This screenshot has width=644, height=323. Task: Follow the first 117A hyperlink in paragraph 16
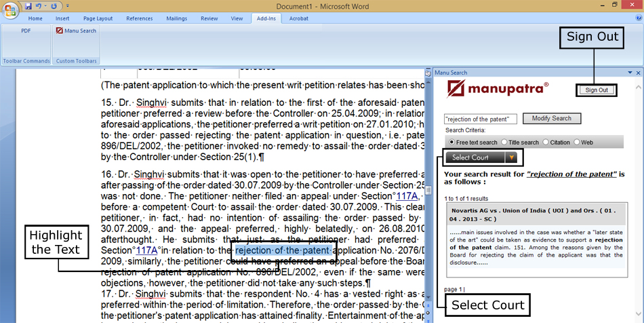pyautogui.click(x=407, y=196)
